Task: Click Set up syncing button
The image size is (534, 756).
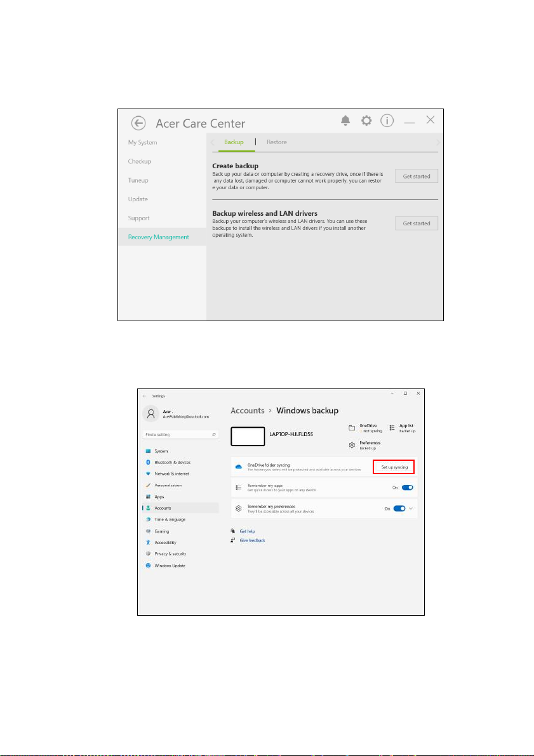Action: (x=394, y=467)
